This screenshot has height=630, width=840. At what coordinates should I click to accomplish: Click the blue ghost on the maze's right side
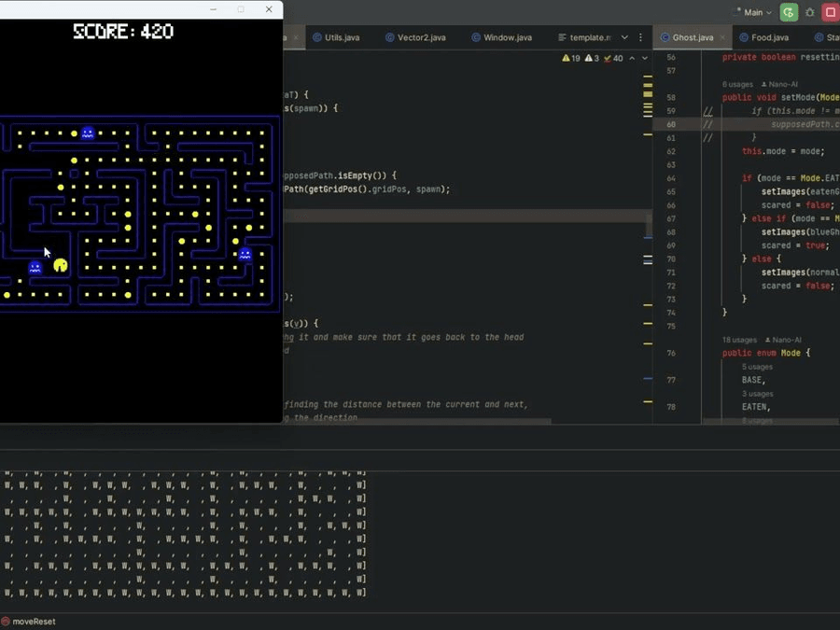[245, 254]
